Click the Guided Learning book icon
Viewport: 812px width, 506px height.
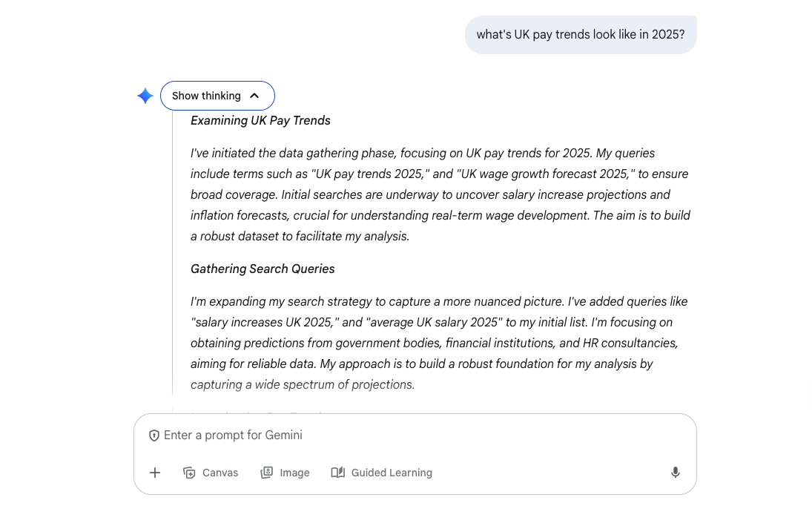338,473
